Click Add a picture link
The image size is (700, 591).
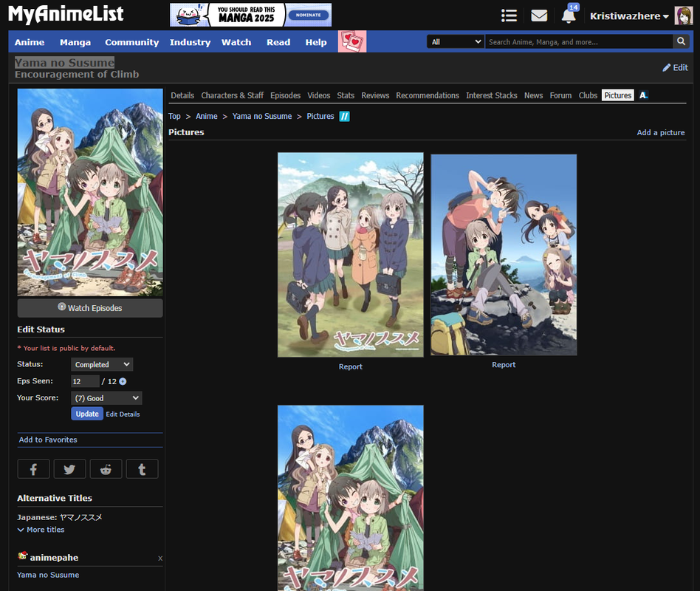[661, 133]
